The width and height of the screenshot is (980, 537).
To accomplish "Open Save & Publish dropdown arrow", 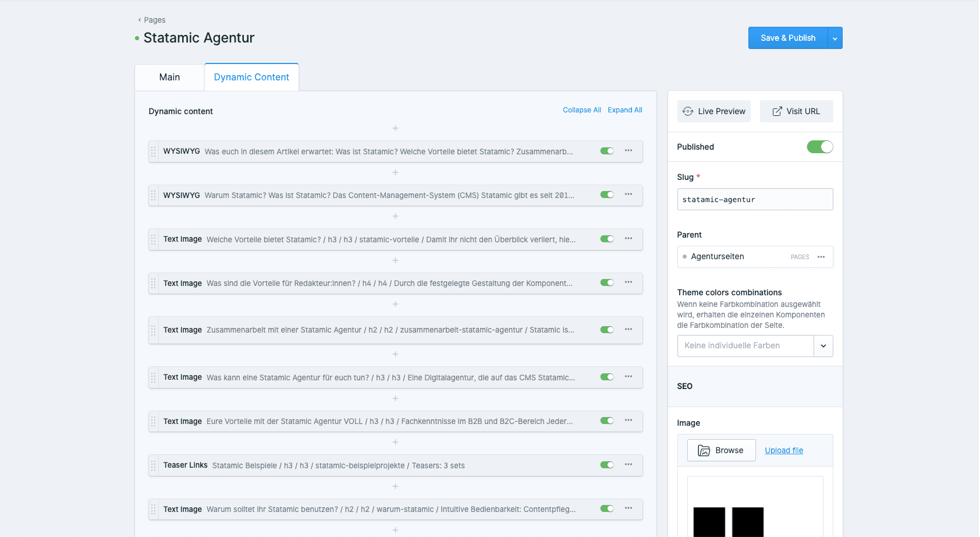I will pyautogui.click(x=835, y=38).
